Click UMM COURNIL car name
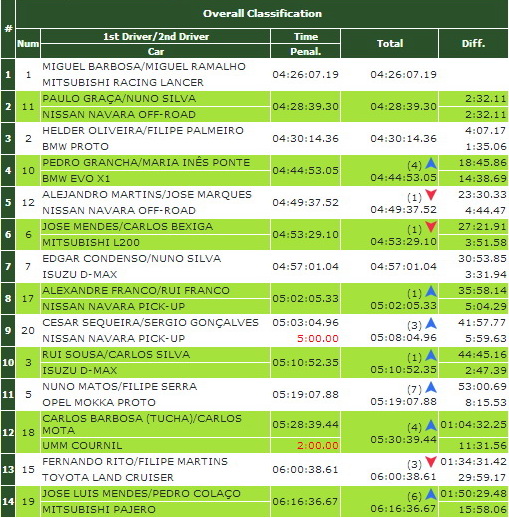 (x=82, y=445)
